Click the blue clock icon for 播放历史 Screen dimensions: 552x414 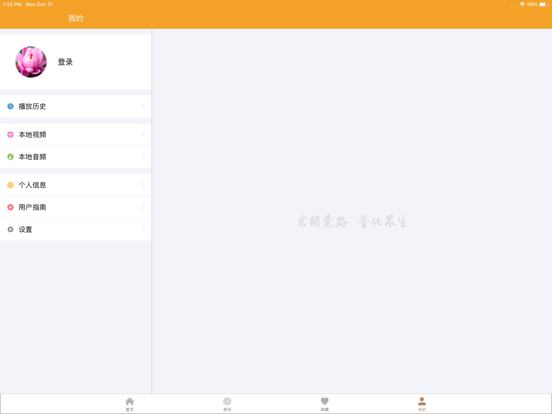(x=11, y=106)
